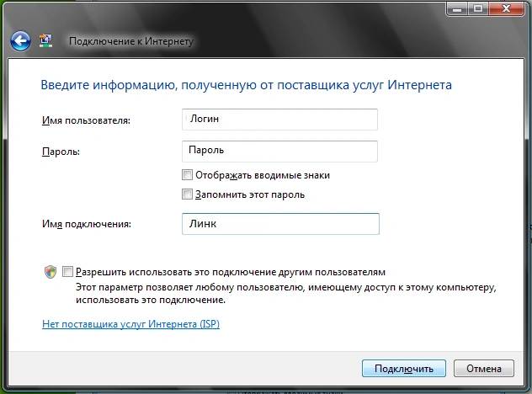The width and height of the screenshot is (532, 394).
Task: Click the 'Имя подключения:' label
Action: pyautogui.click(x=87, y=224)
